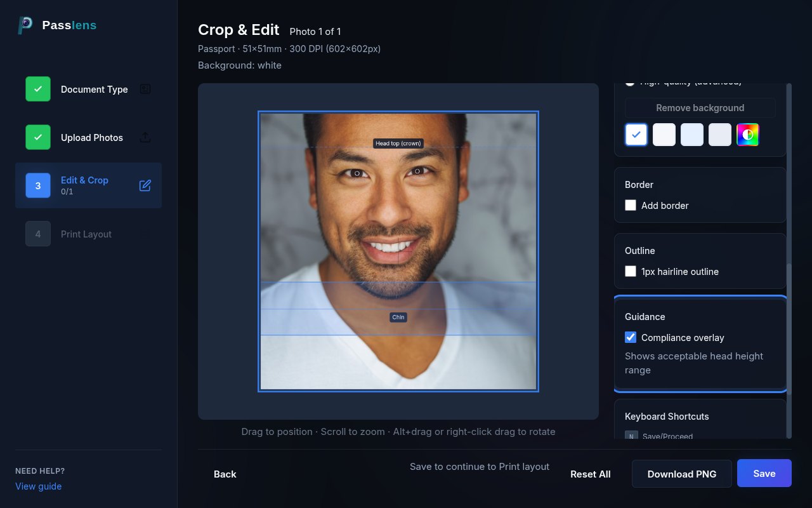The width and height of the screenshot is (812, 508).
Task: Click the left eye marker on photo
Action: click(x=357, y=173)
